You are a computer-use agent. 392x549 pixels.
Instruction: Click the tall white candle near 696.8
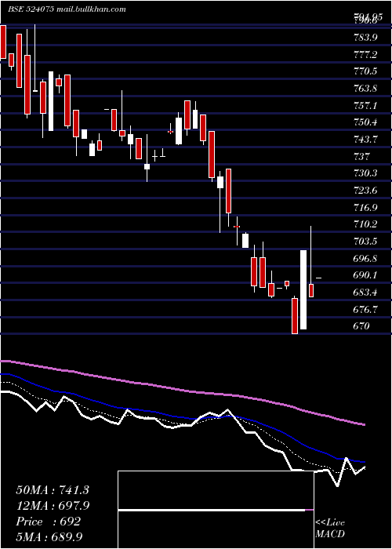coord(303,289)
